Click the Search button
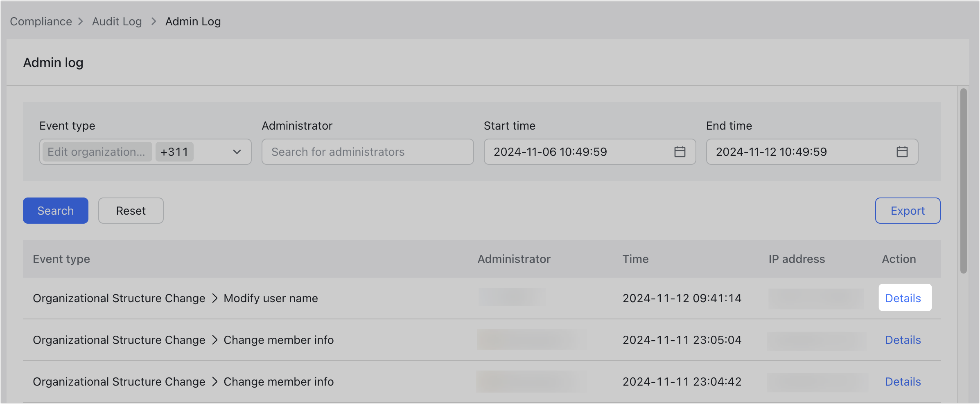The image size is (980, 404). click(55, 211)
